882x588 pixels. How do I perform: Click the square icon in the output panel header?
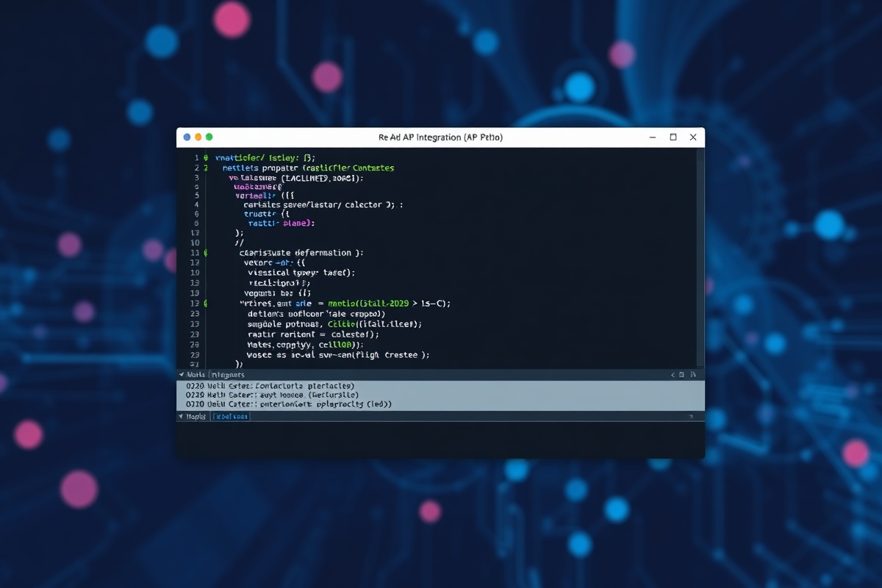pos(681,375)
